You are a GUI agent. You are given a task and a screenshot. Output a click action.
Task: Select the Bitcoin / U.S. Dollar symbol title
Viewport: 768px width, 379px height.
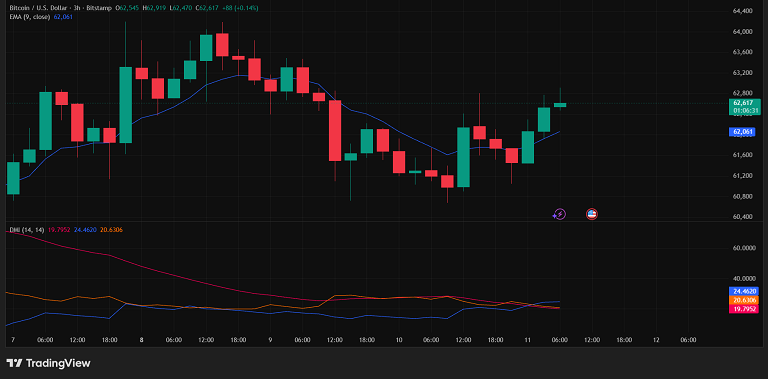(37, 8)
